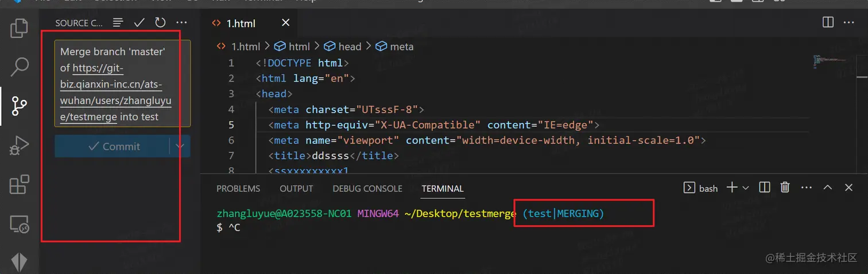868x274 pixels.
Task: Open the Remote Explorer view
Action: coord(20,224)
